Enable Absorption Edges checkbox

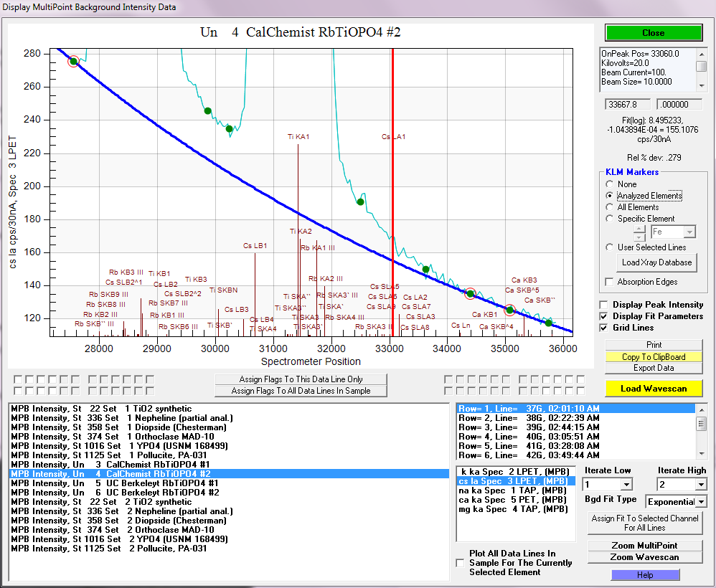[x=610, y=282]
